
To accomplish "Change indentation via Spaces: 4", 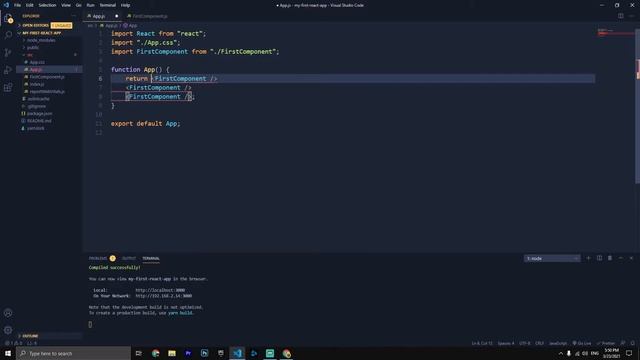I will [506, 343].
